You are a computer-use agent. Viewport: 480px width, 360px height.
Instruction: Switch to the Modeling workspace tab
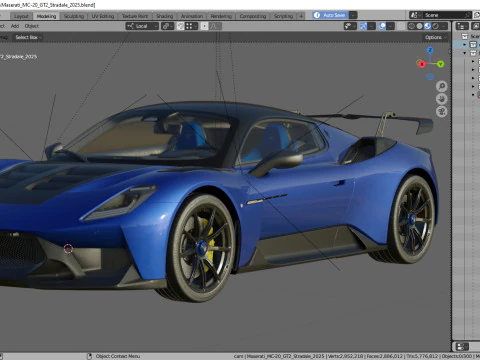point(46,16)
